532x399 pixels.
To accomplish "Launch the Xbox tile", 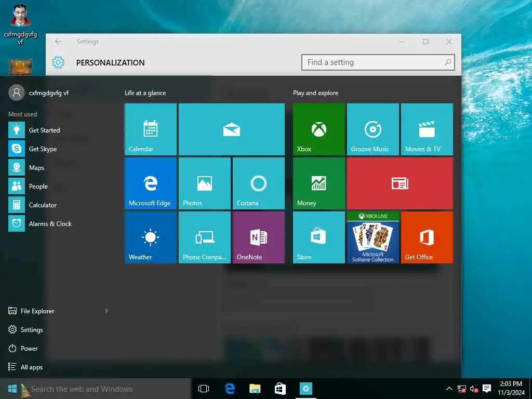I will pos(319,129).
